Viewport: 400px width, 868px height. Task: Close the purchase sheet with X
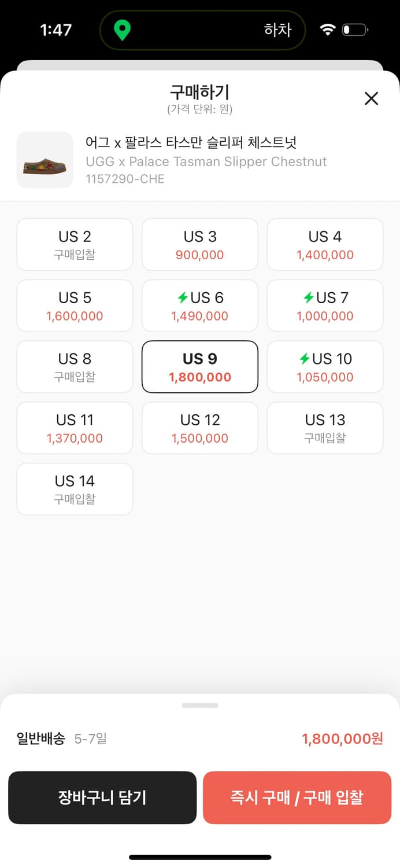(371, 98)
